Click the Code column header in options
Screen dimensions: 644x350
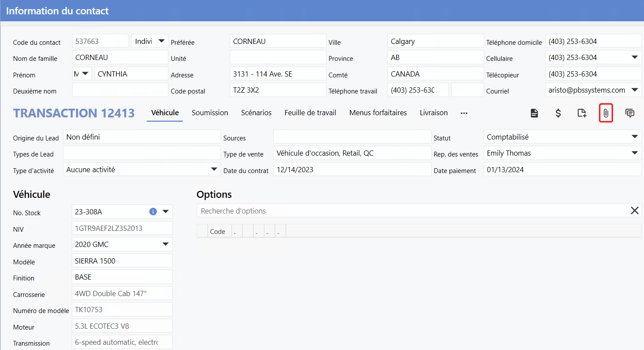(218, 231)
